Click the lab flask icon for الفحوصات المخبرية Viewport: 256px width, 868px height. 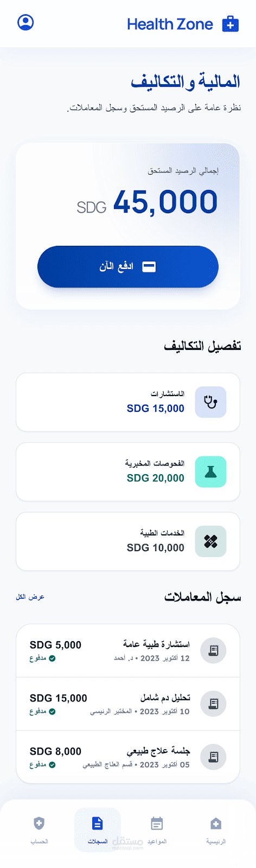click(x=210, y=471)
